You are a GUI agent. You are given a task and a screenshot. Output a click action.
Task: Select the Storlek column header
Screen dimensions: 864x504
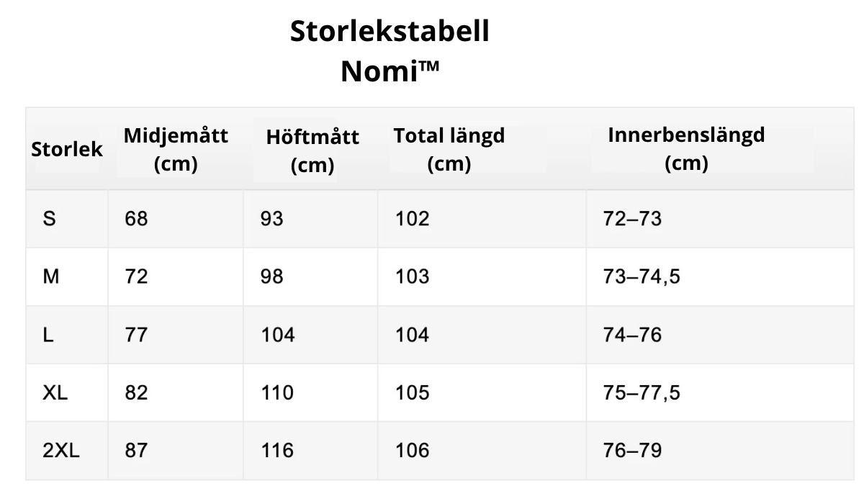tap(67, 150)
